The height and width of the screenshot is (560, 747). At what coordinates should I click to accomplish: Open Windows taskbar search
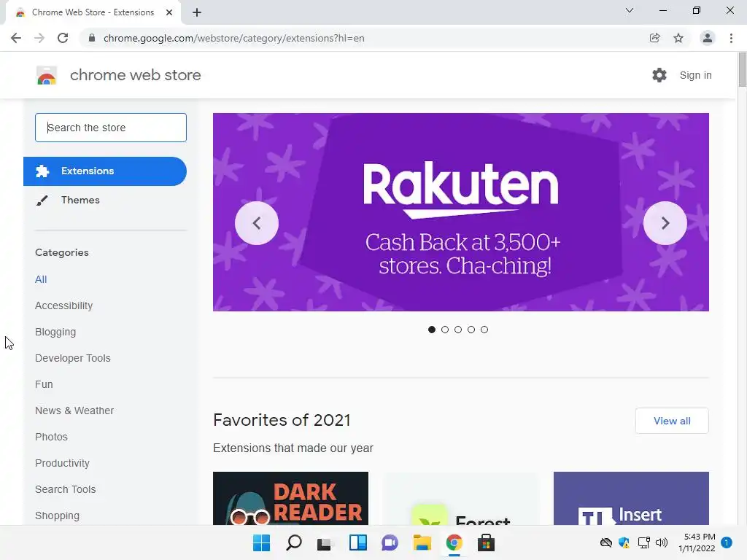[294, 542]
